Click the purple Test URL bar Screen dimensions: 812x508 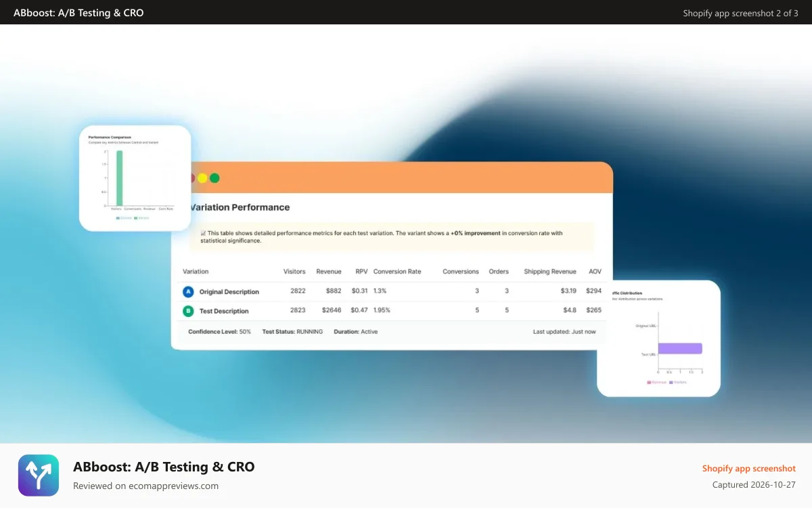pyautogui.click(x=680, y=348)
